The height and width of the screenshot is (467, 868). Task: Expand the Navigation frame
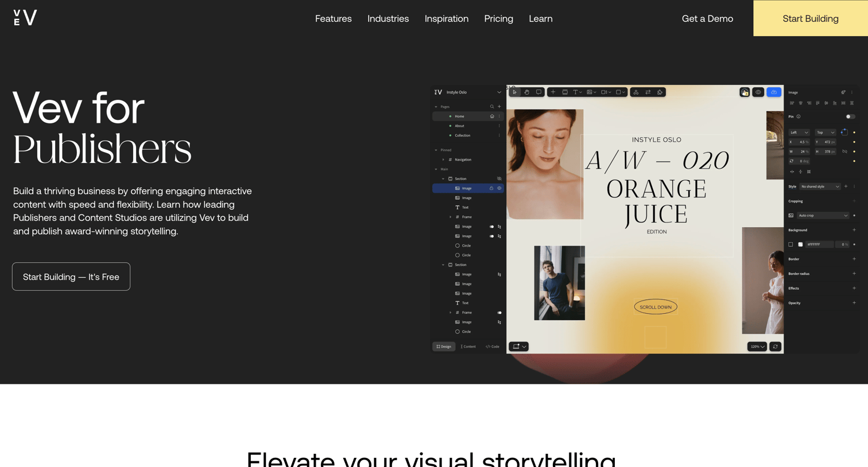443,159
